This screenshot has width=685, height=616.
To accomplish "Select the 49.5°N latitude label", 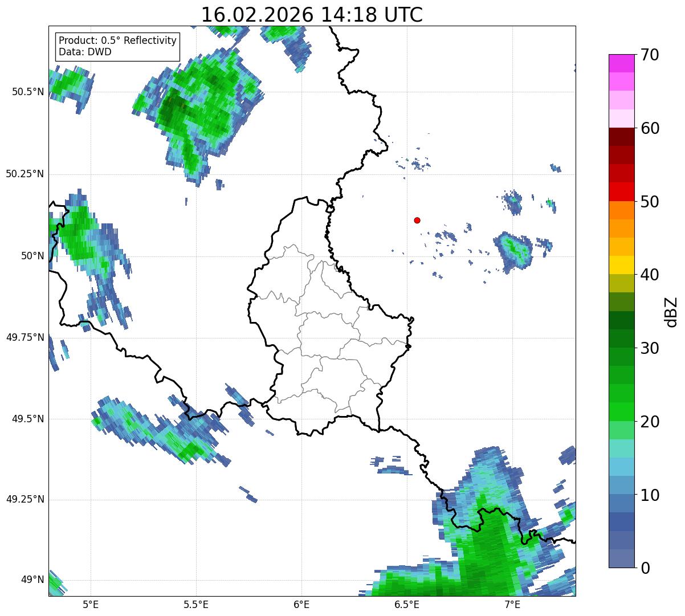I will [x=28, y=419].
